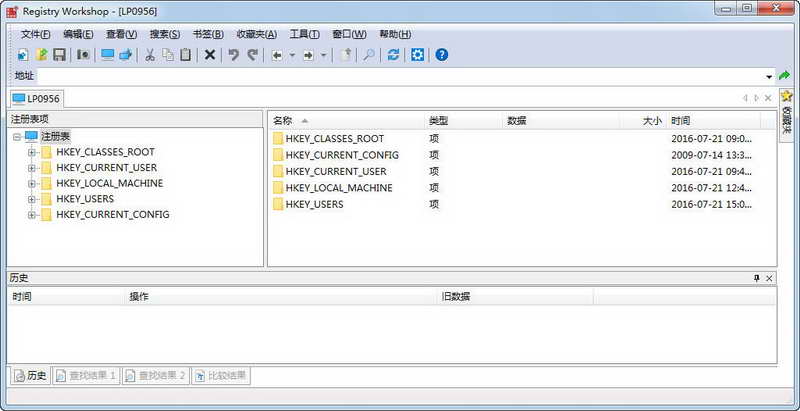Click the new registry file icon
800x411 pixels.
(23, 55)
